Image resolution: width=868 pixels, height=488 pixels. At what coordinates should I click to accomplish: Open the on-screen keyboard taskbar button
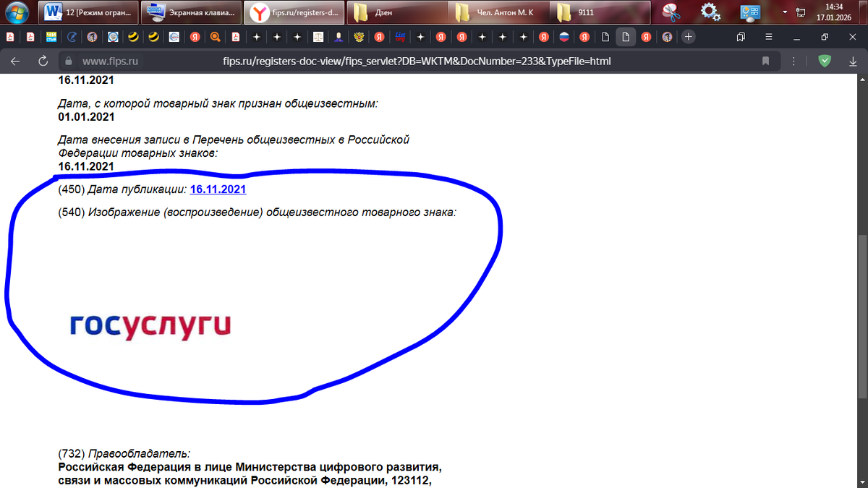[192, 12]
